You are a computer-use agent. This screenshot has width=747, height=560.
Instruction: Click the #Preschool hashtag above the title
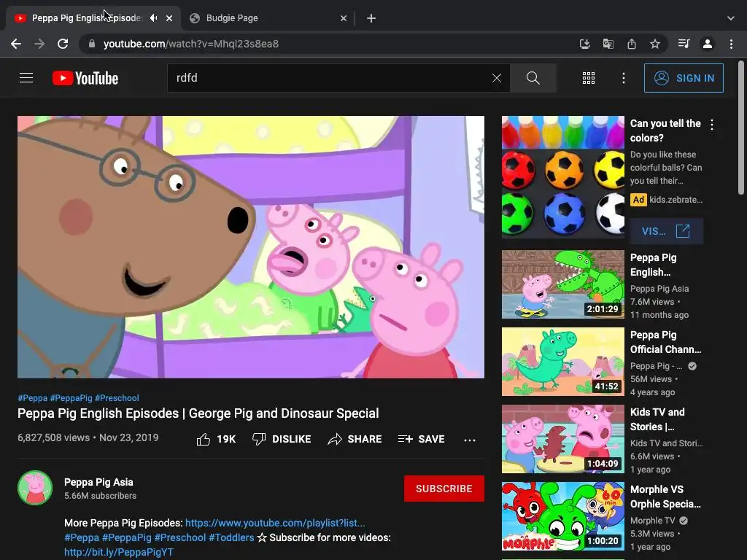[117, 398]
